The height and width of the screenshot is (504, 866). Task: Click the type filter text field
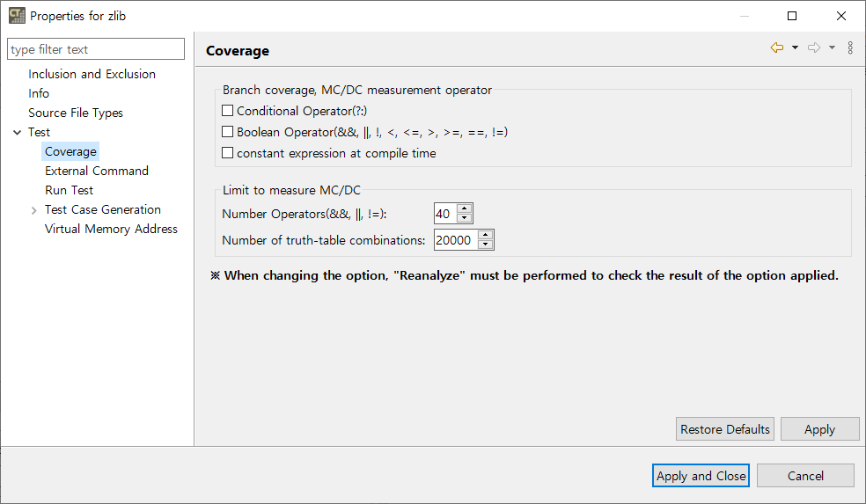(x=96, y=49)
